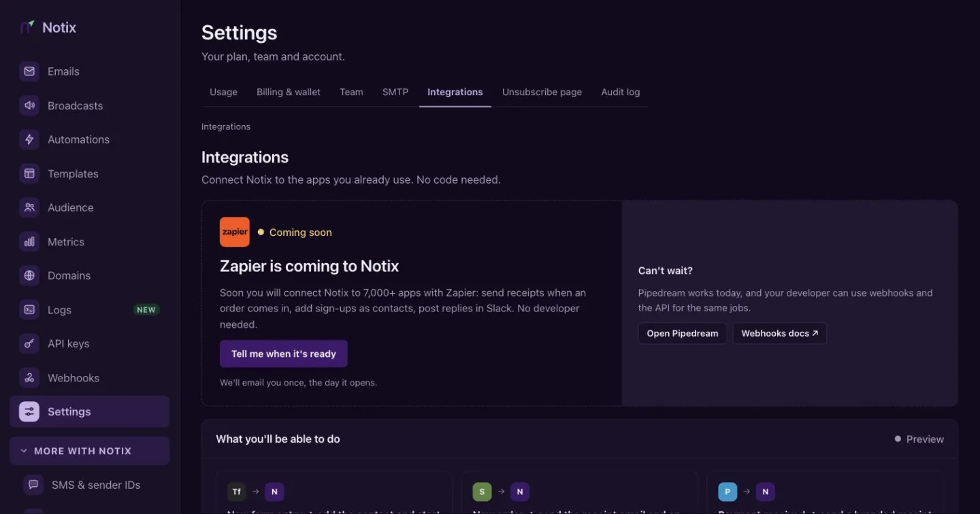980x514 pixels.
Task: Click What you'll be able to do heading
Action: 278,439
